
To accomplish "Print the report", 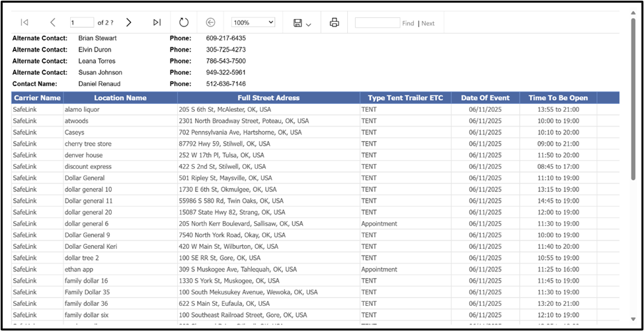I will click(335, 23).
